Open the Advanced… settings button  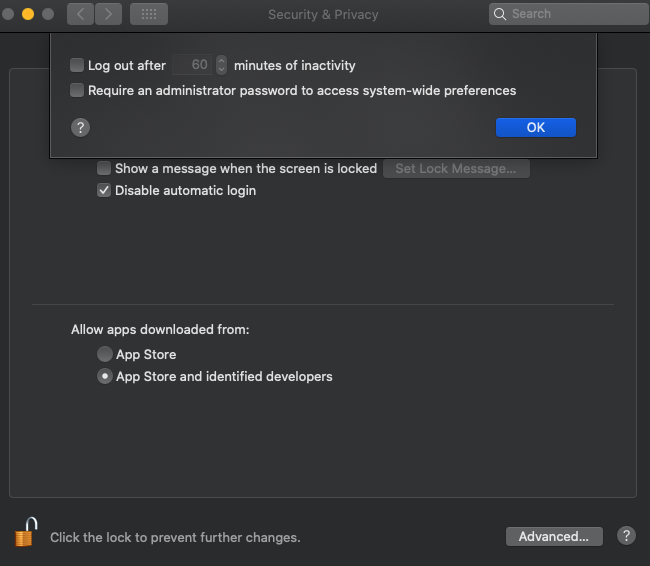coord(554,536)
